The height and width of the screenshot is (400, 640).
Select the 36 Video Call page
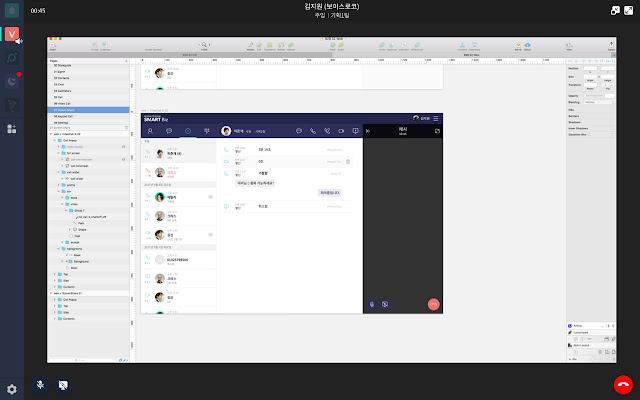[89, 104]
